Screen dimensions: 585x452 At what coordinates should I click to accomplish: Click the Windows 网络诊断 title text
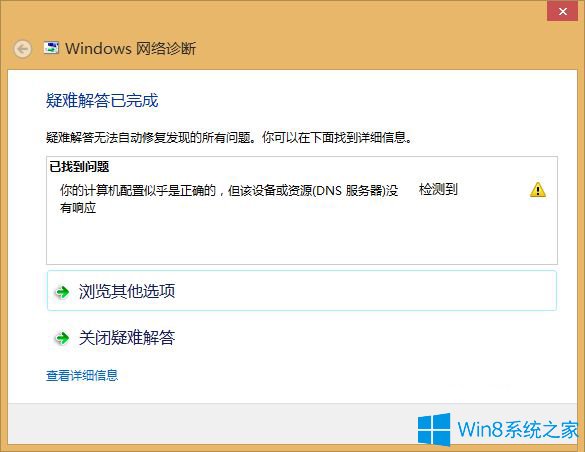point(130,48)
